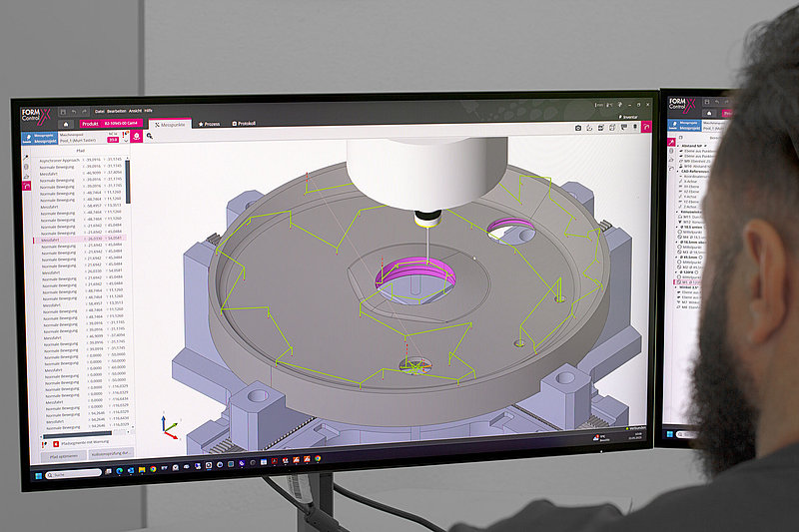Click the Kollisionsprüfung button
The width and height of the screenshot is (799, 532).
[111, 453]
